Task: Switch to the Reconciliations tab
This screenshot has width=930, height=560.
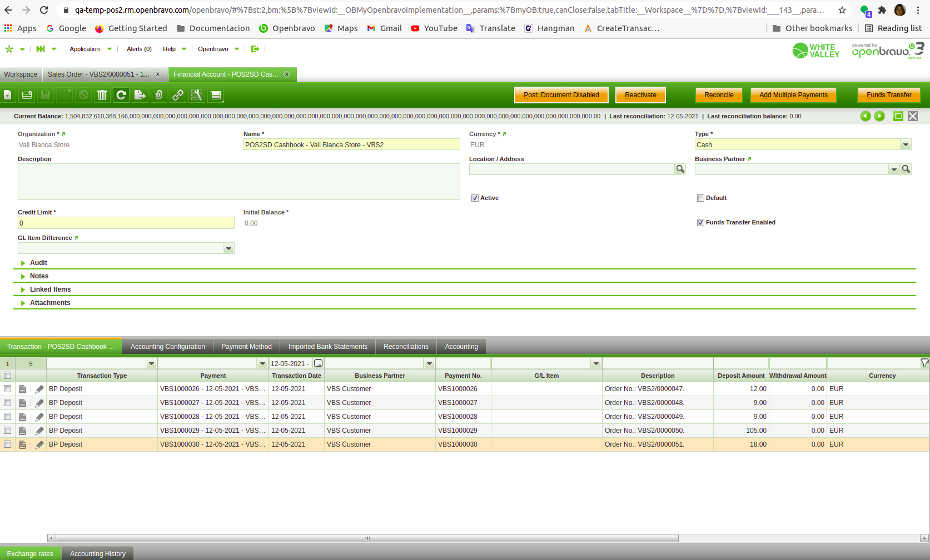Action: tap(406, 347)
